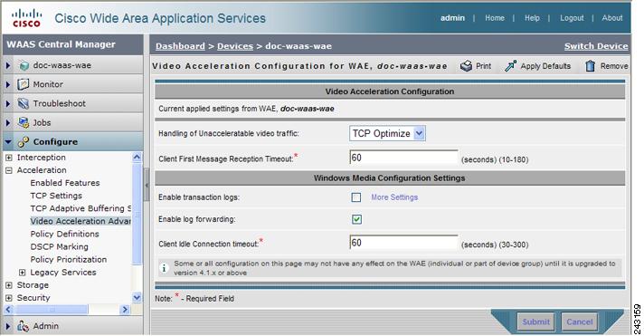
Task: Click the tree scrollbar down arrow
Action: tap(137, 297)
